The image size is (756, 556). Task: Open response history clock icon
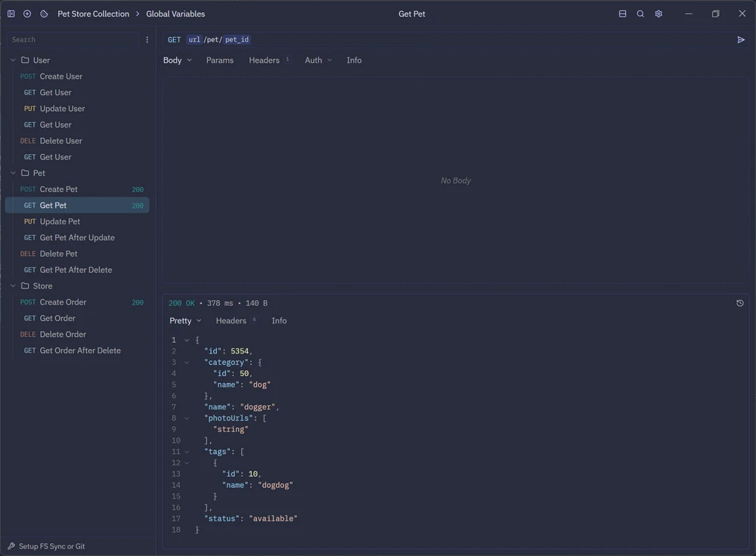(x=740, y=303)
